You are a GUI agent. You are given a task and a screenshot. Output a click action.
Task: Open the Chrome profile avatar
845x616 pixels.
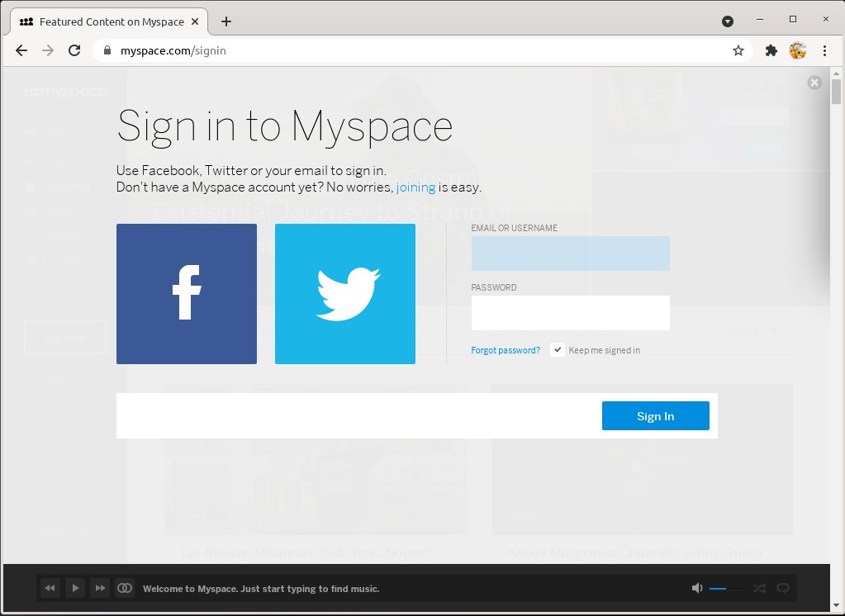click(798, 50)
